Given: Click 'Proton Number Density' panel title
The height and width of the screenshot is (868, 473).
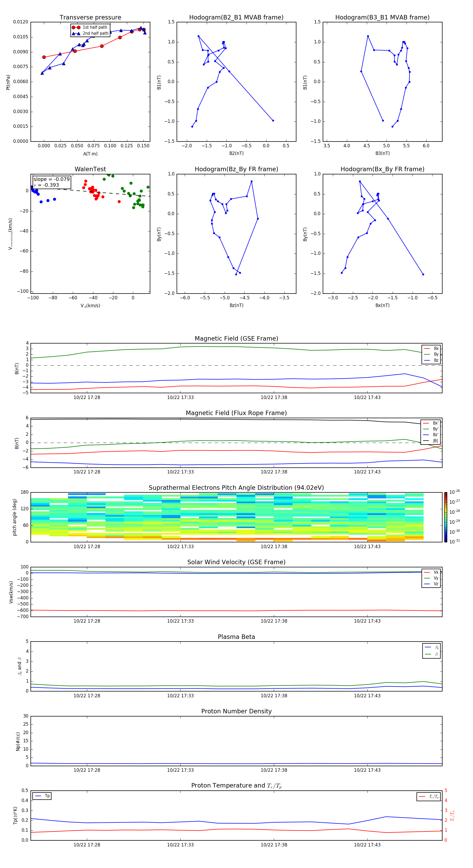Looking at the screenshot, I should coord(236,711).
